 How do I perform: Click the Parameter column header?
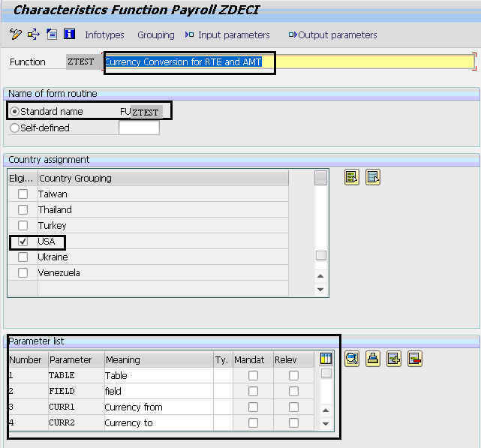click(76, 359)
